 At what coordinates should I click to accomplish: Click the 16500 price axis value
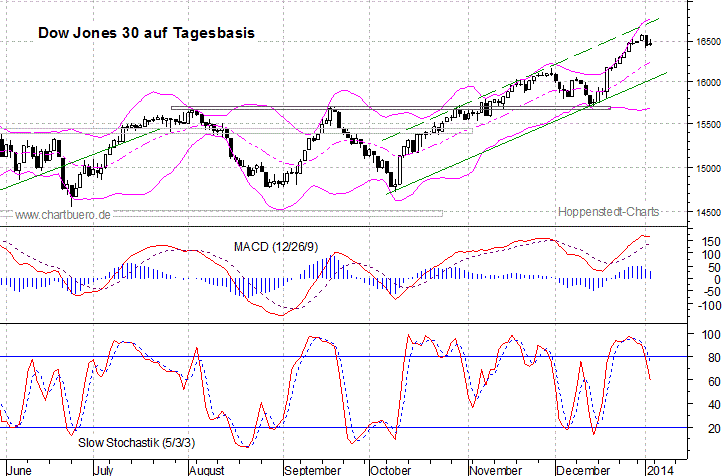click(x=708, y=42)
